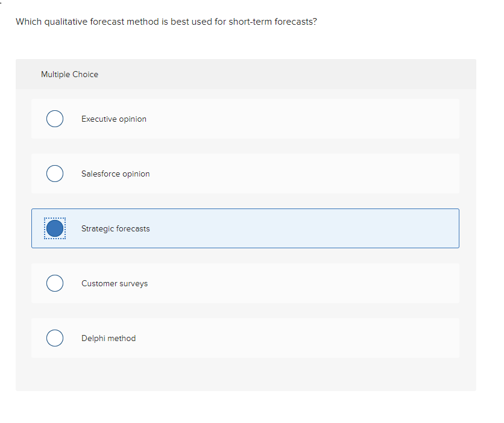Click the Multiple Choice header
This screenshot has height=423, width=504.
click(x=69, y=74)
